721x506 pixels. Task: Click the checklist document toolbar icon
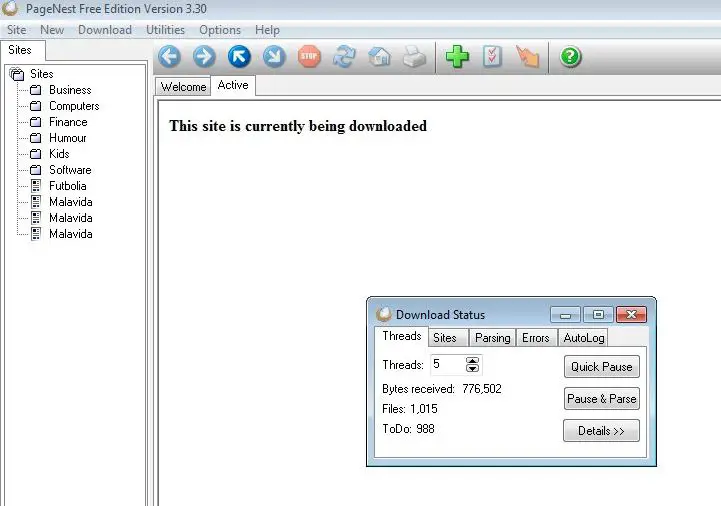pos(492,57)
